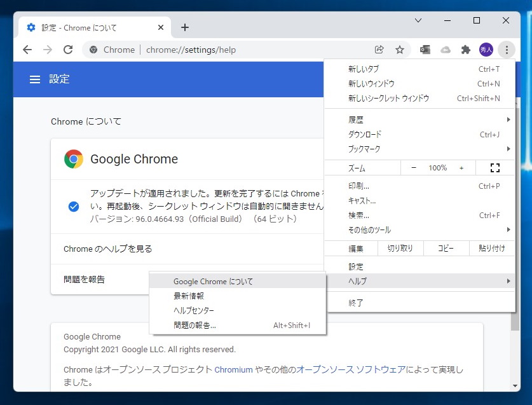Viewport: 532px width, 405px height.
Task: Increase zoom with the plus control
Action: pos(460,167)
